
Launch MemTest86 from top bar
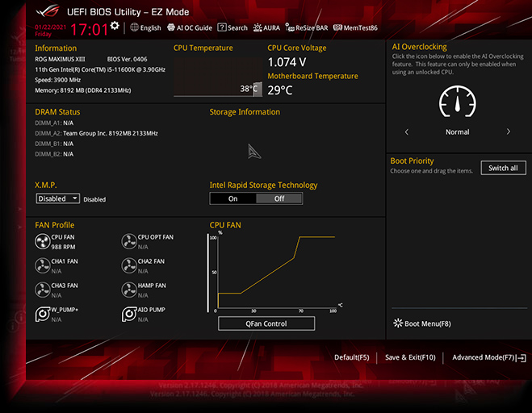pos(355,27)
